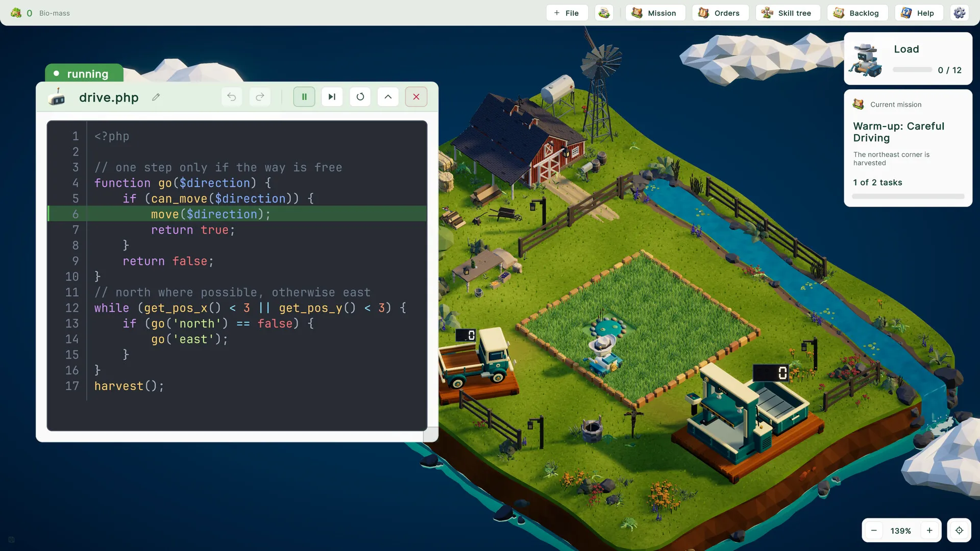Undo the last code edit
The width and height of the screenshot is (980, 551).
pos(232,97)
